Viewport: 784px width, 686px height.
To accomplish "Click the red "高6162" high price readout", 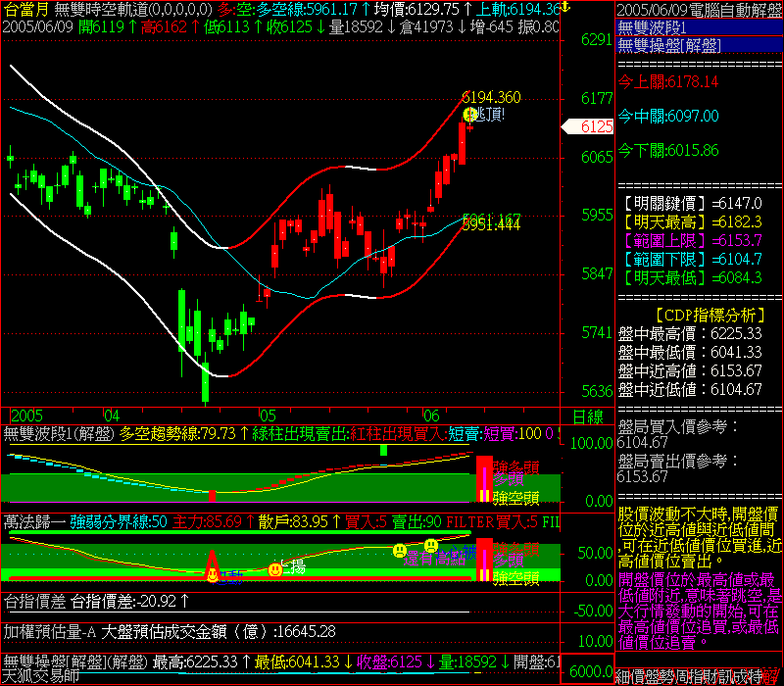I will pyautogui.click(x=164, y=27).
